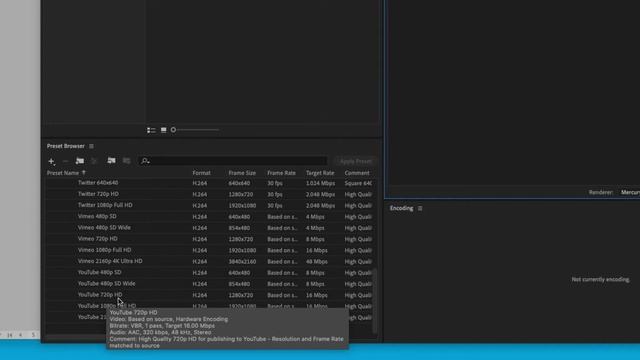Click the 1.024 Mbps target rate cell
This screenshot has width=640, height=360.
pyautogui.click(x=320, y=183)
